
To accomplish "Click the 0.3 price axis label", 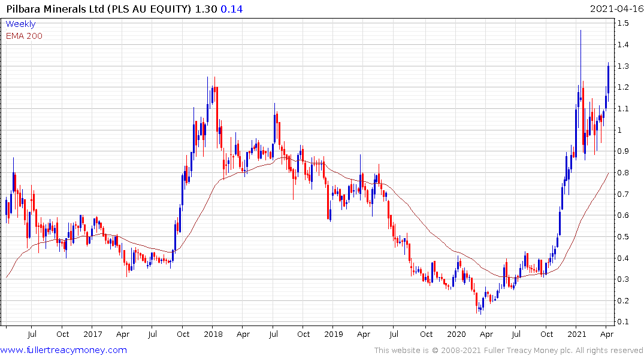I will [x=623, y=279].
